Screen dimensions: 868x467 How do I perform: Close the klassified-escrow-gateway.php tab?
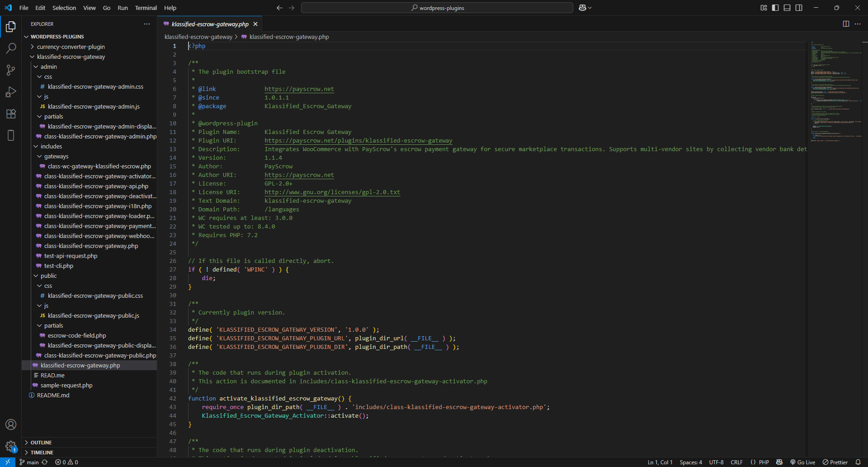(255, 24)
